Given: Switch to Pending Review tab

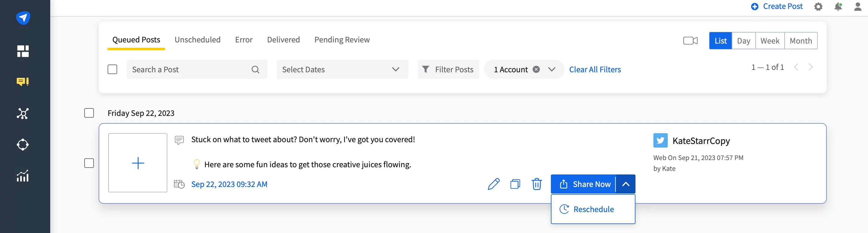Looking at the screenshot, I should [342, 40].
